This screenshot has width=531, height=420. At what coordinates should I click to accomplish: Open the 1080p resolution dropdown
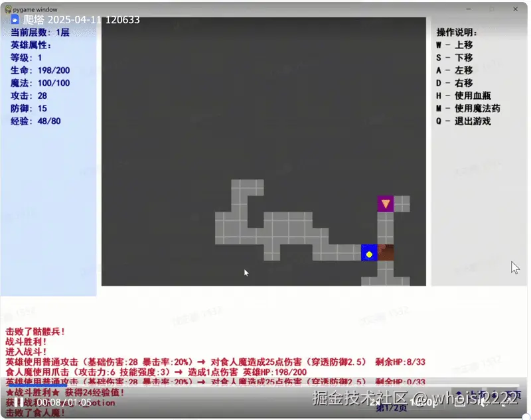[x=419, y=403]
